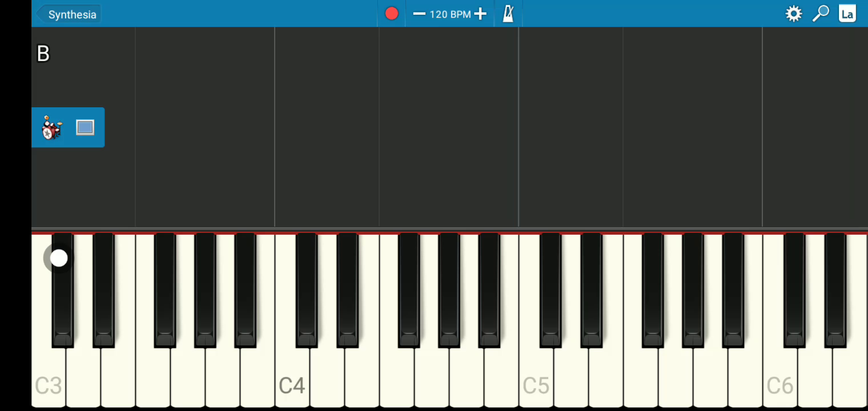Start recording with the red record button
The image size is (868, 411).
[391, 14]
